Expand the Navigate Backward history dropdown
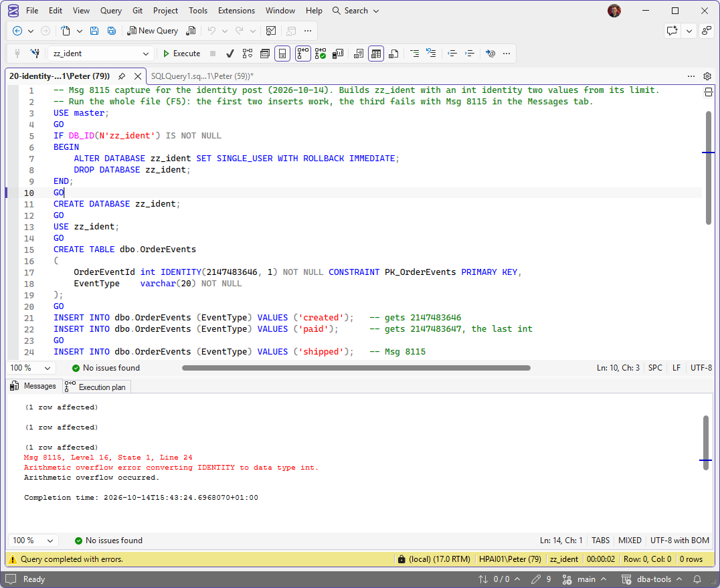 click(31, 31)
